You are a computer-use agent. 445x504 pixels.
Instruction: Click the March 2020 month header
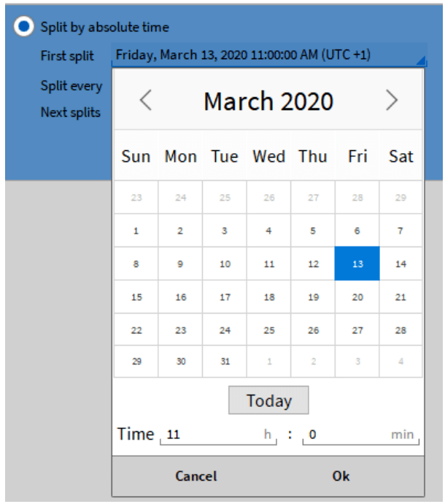(268, 101)
